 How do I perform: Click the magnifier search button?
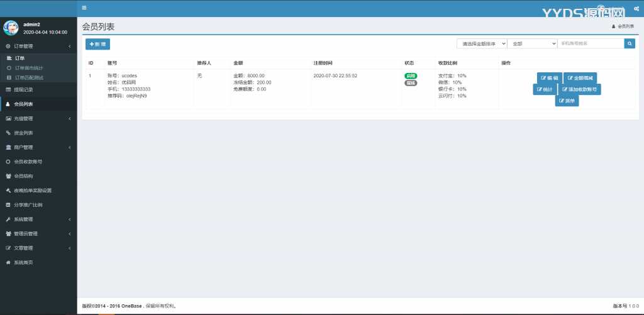pyautogui.click(x=630, y=43)
